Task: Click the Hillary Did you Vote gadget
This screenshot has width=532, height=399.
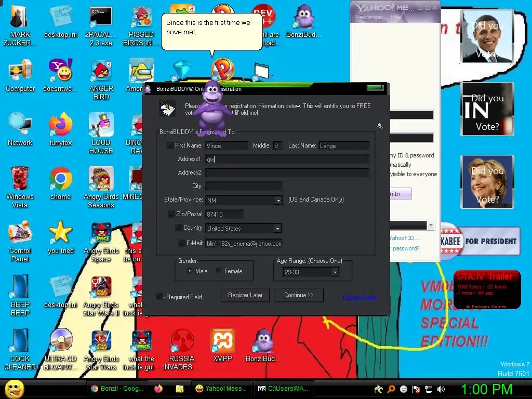Action: click(487, 181)
